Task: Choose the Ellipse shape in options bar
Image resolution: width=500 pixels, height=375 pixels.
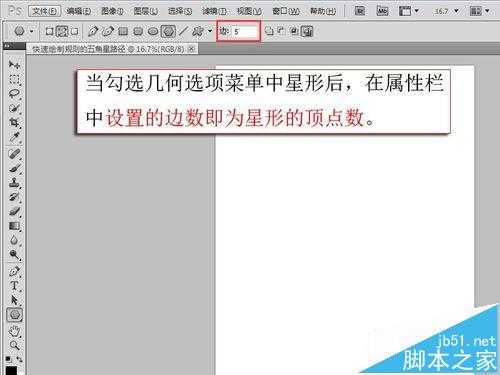Action: [153, 31]
